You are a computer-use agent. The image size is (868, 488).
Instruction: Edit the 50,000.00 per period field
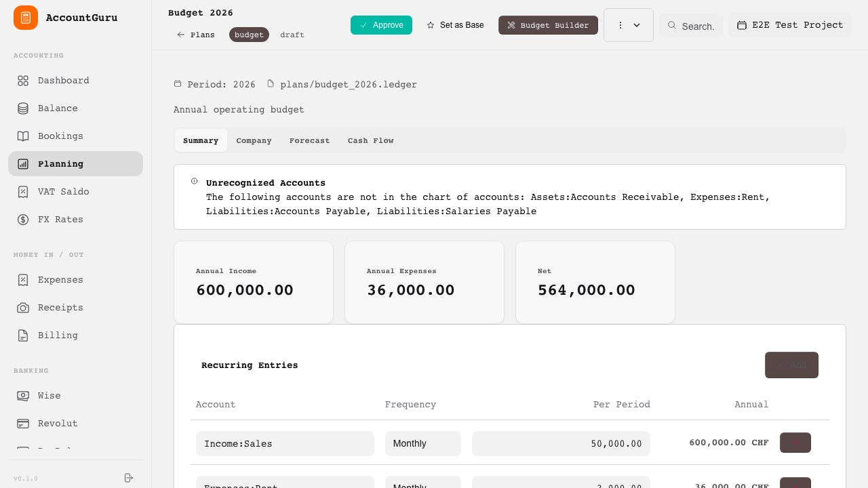(561, 444)
